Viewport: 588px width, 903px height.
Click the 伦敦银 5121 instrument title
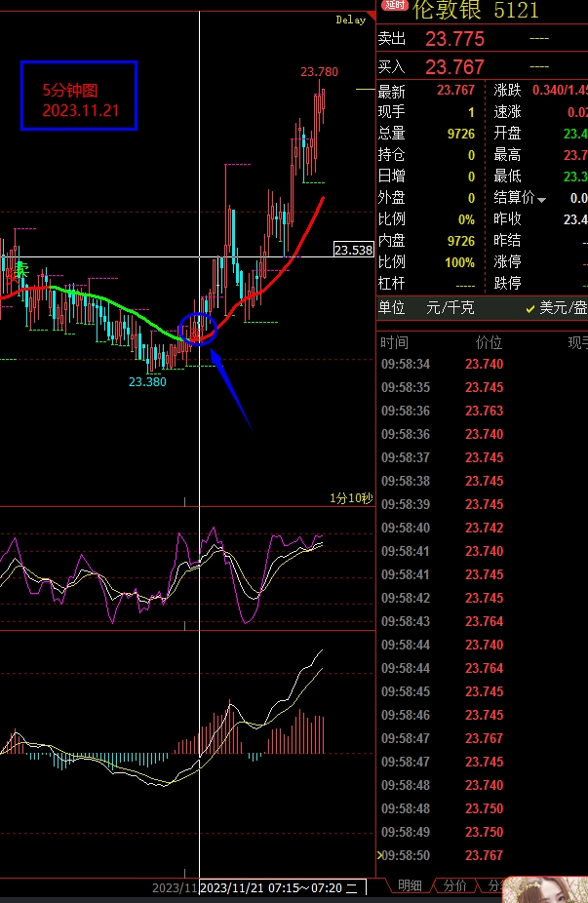tap(476, 10)
